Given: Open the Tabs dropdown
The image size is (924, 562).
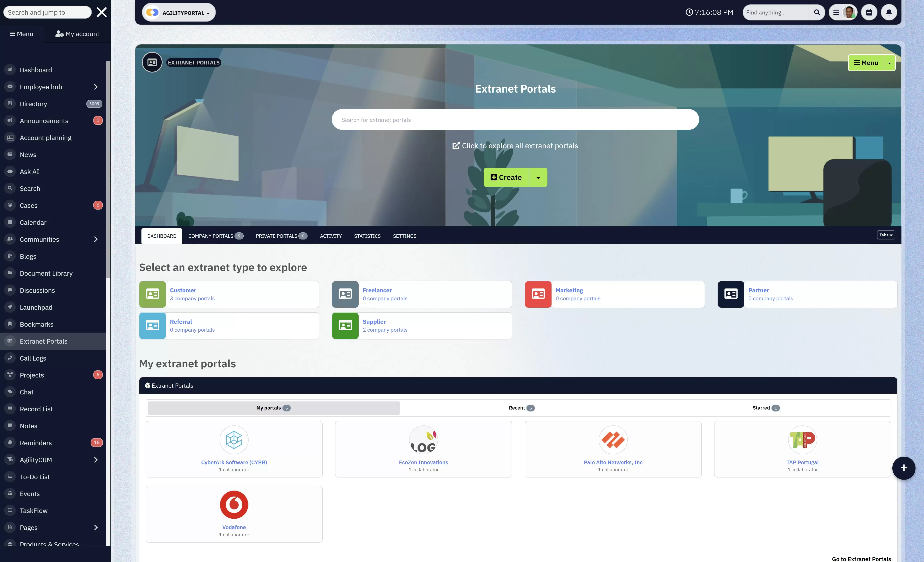Looking at the screenshot, I should click(886, 235).
